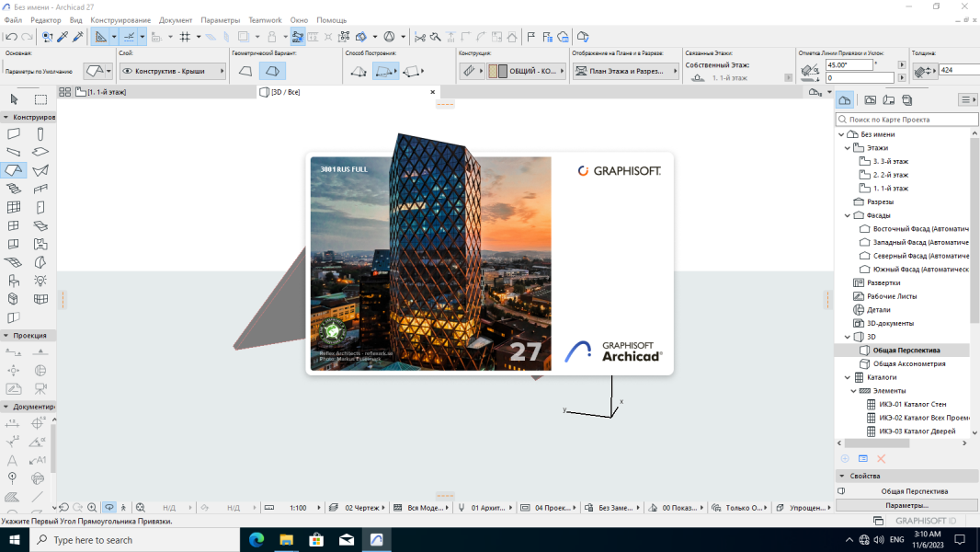Open the Конструктив - Крыши layer dropdown
Viewport: 980px width, 552px height.
click(x=173, y=71)
